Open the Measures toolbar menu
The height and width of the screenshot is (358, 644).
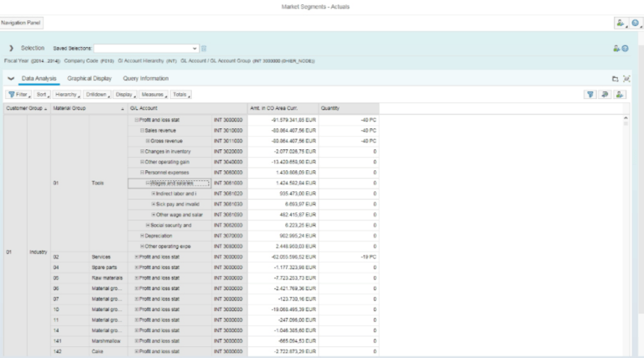[x=153, y=95]
